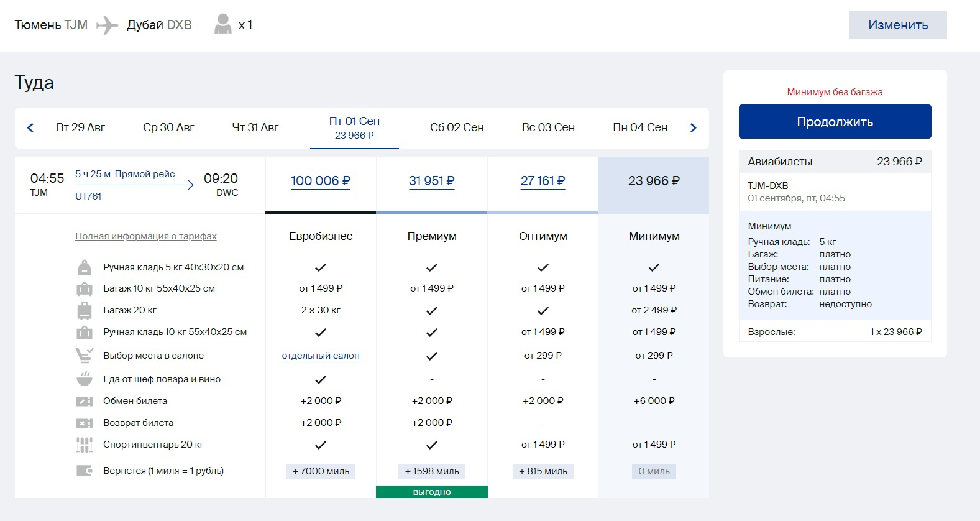Click the passenger icon next to x1

(222, 24)
